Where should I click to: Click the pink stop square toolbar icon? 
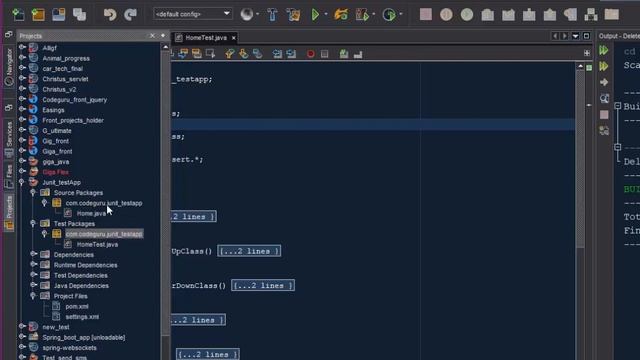click(x=426, y=14)
